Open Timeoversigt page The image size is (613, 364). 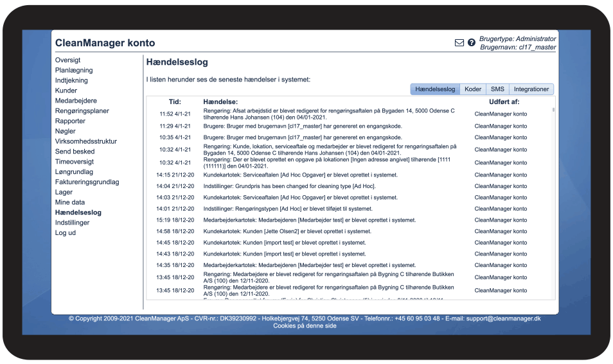(75, 162)
